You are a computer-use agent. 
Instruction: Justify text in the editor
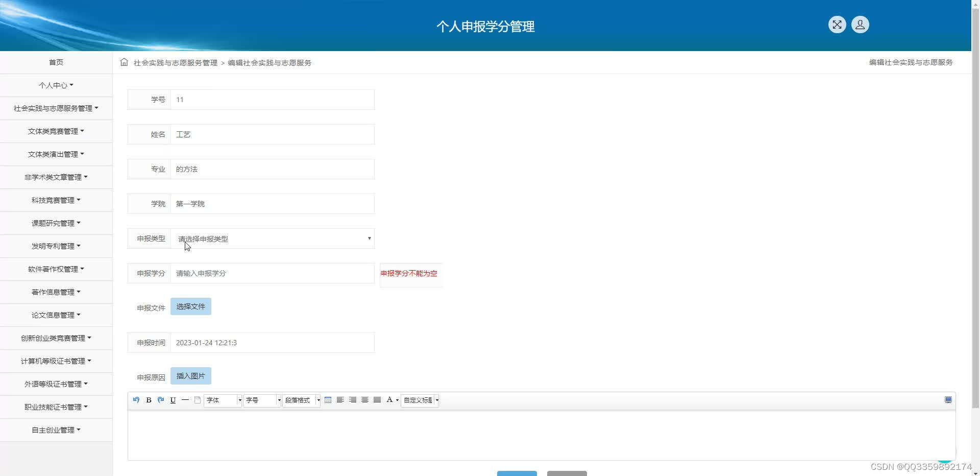click(377, 400)
